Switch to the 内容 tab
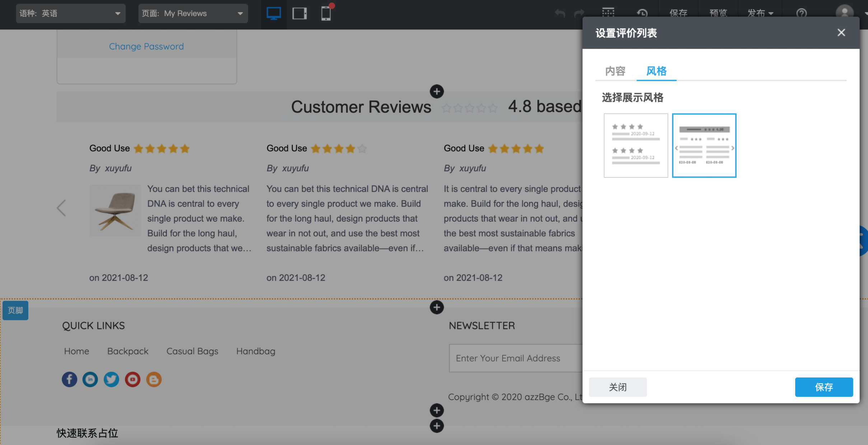The image size is (868, 445). (615, 71)
